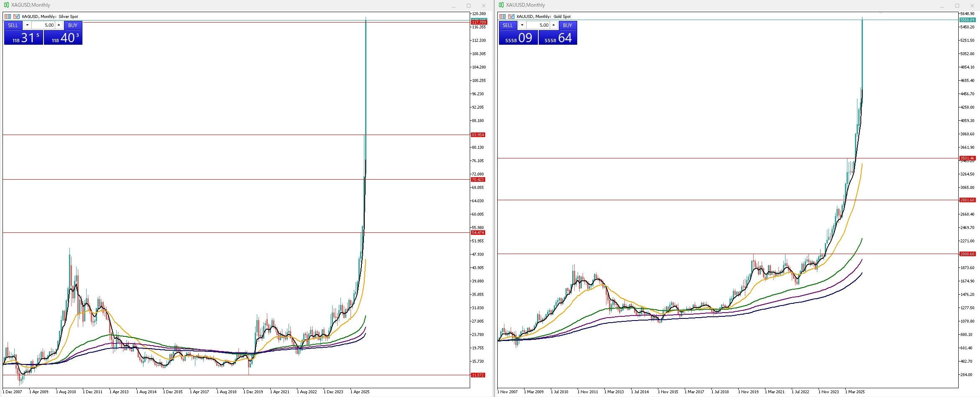Click the 5.00 volume field on XAUUSD

(x=539, y=25)
